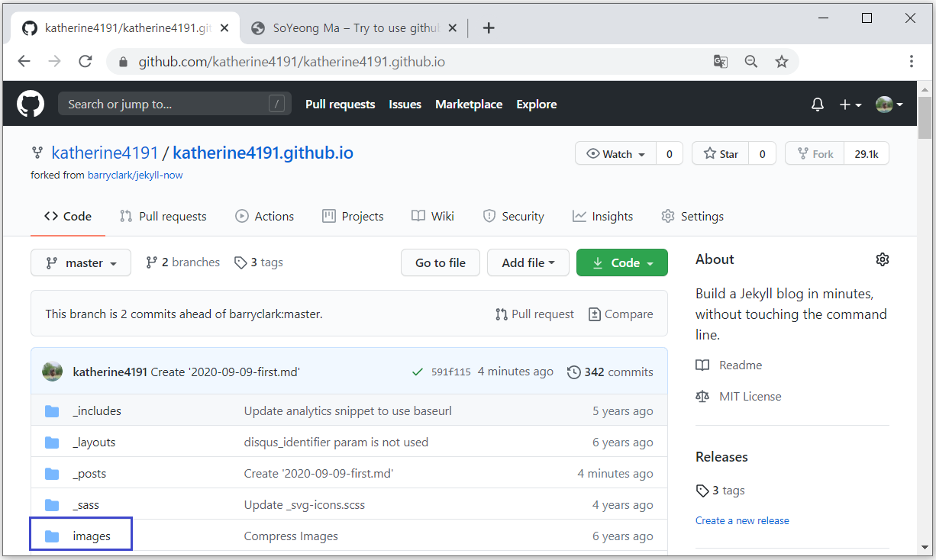This screenshot has width=936, height=560.
Task: Open Issues in top navigation
Action: click(405, 105)
